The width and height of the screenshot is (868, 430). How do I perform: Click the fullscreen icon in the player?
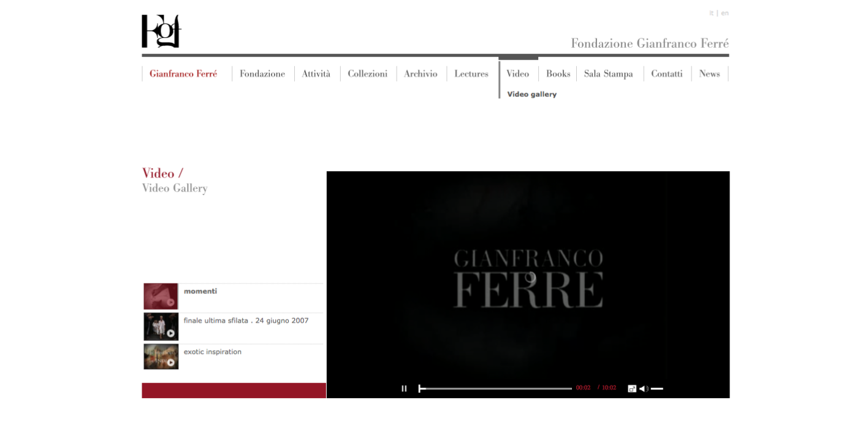632,388
